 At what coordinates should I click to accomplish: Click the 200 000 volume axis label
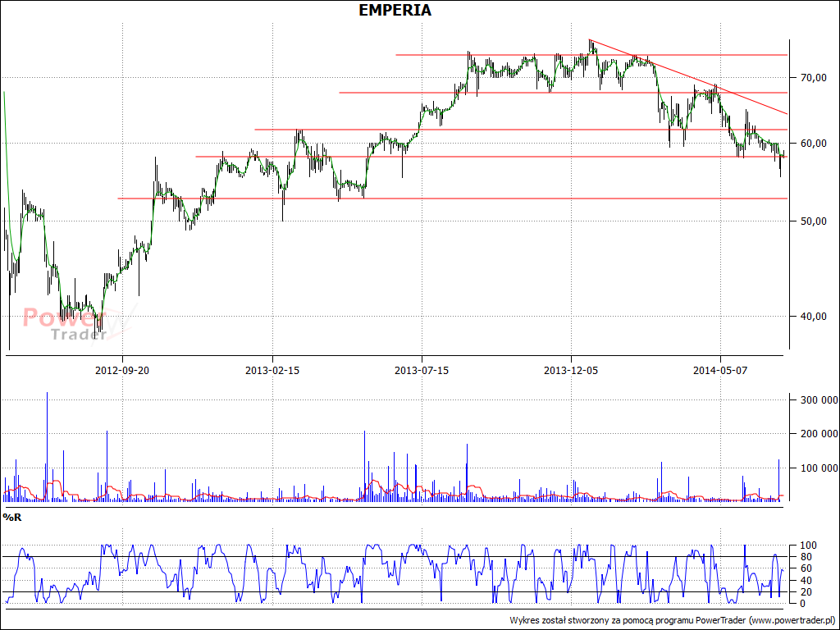tap(819, 433)
